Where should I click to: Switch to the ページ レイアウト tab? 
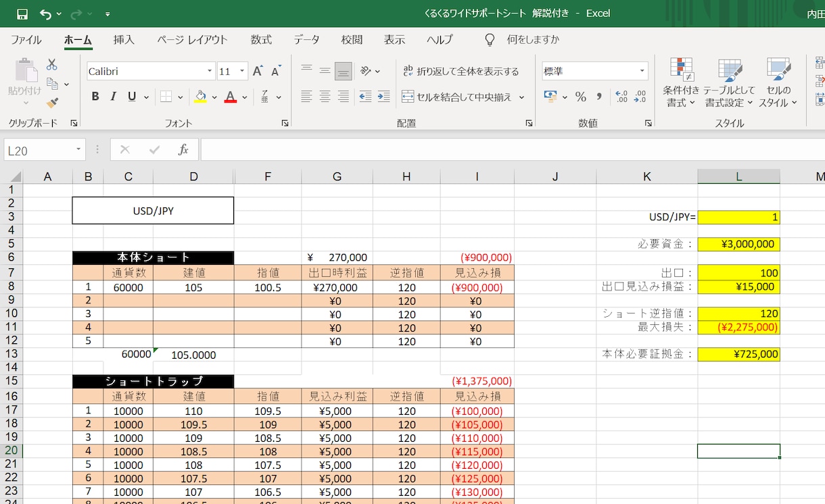click(193, 40)
